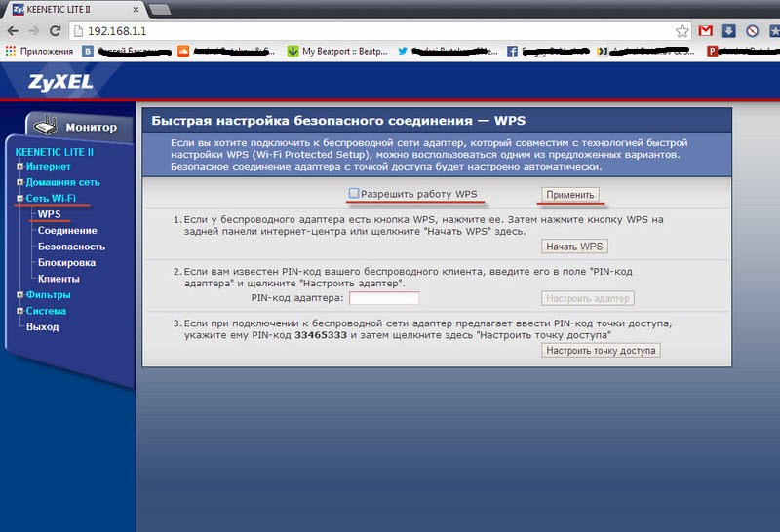Image resolution: width=780 pixels, height=532 pixels.
Task: Collapse the Сеть Wi-Fi tree node
Action: point(19,198)
